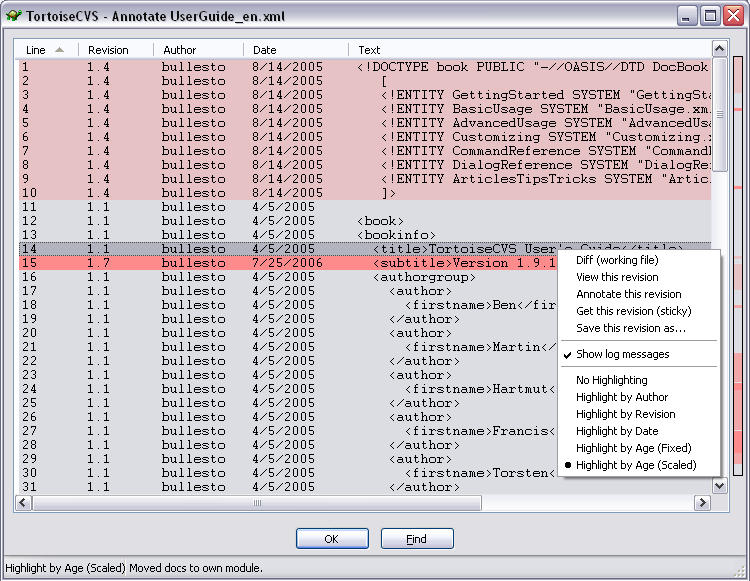Select line 24 firstname Hartmut row
The height and width of the screenshot is (581, 750).
coord(288,389)
